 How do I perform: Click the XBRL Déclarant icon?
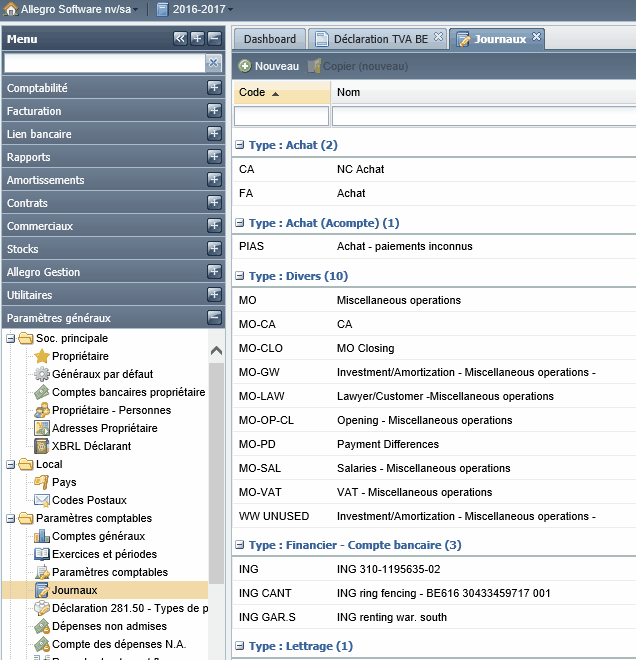42,446
